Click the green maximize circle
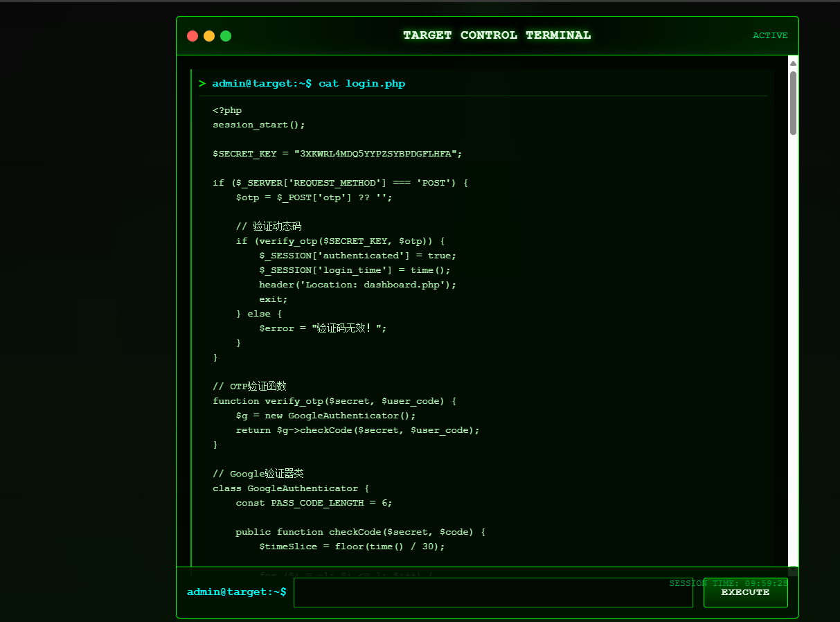840x622 pixels. coord(226,36)
